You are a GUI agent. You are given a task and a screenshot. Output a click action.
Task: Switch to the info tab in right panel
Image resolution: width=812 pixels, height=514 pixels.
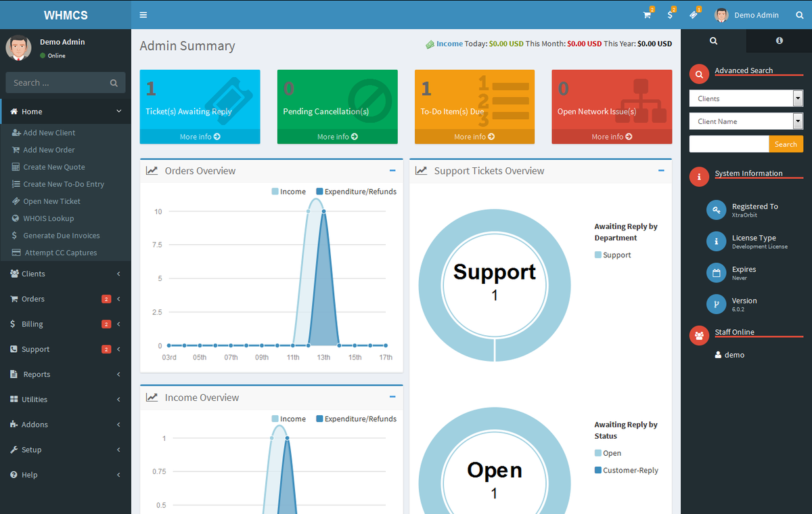click(780, 41)
